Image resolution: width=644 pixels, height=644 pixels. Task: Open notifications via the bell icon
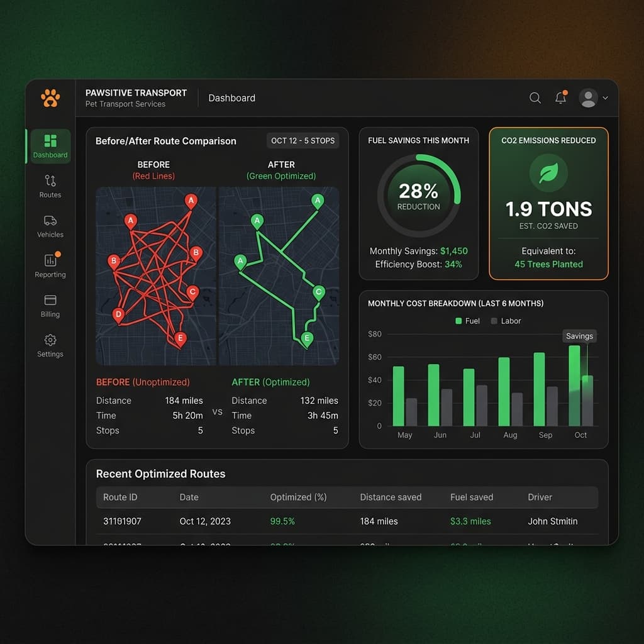click(562, 98)
